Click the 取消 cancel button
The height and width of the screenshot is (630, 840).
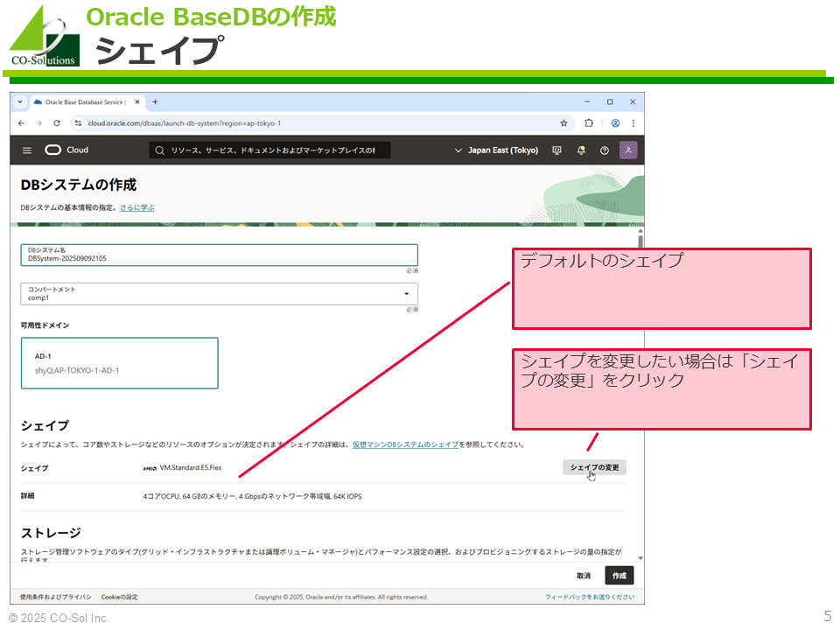coord(584,576)
